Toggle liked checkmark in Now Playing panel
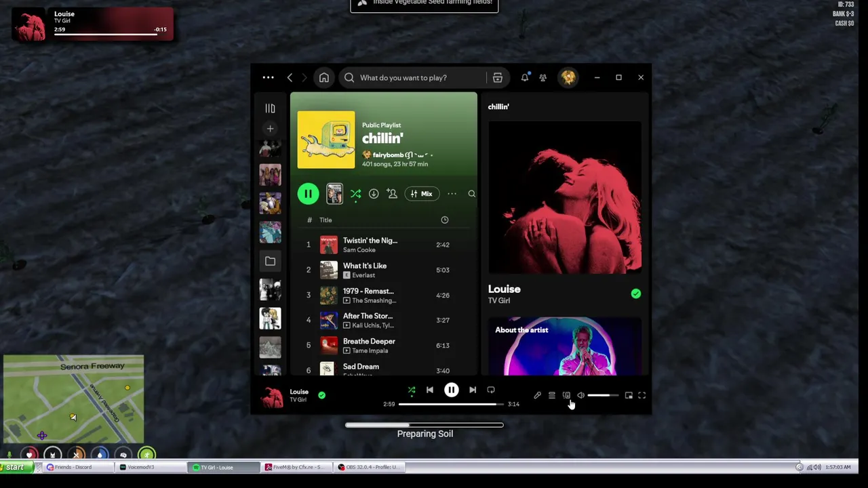This screenshot has height=488, width=868. (x=635, y=293)
